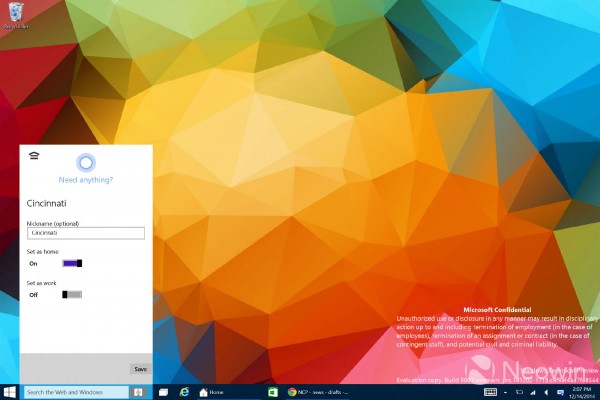Open the Excel icon in taskbar
This screenshot has height=400, width=600.
coord(273,392)
